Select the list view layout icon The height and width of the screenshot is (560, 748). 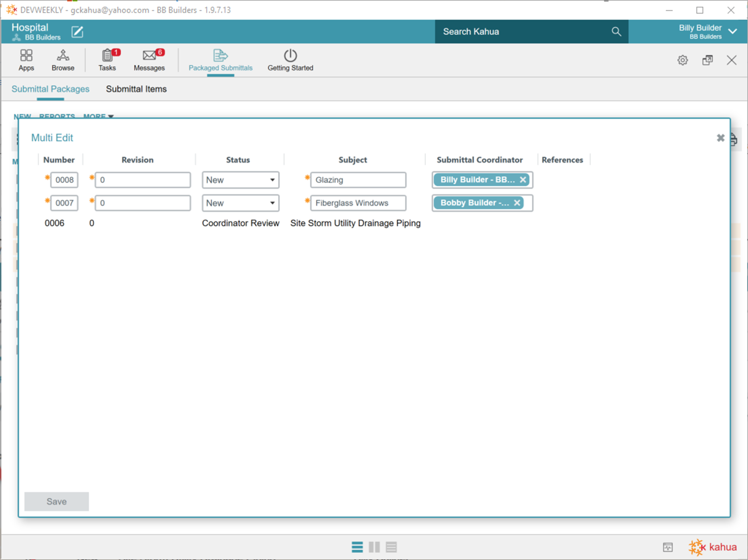pyautogui.click(x=357, y=547)
